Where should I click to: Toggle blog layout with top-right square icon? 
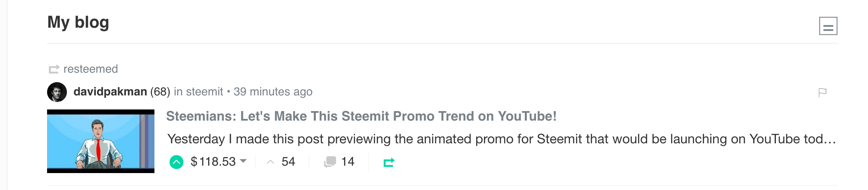(828, 26)
